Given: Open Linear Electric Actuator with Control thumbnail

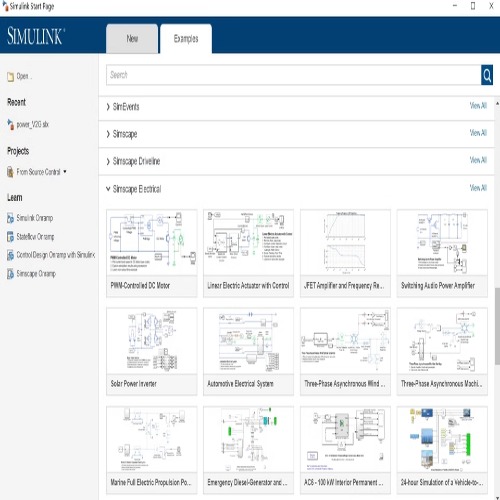Looking at the screenshot, I should point(248,242).
